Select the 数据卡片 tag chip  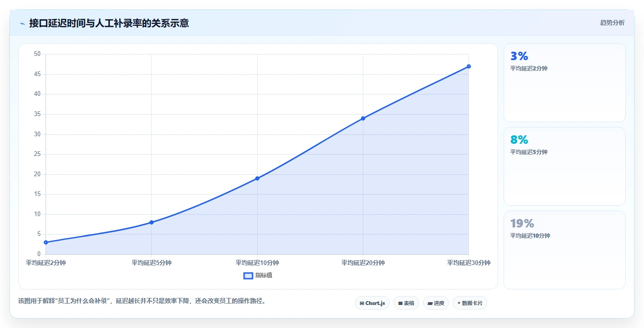coord(470,303)
